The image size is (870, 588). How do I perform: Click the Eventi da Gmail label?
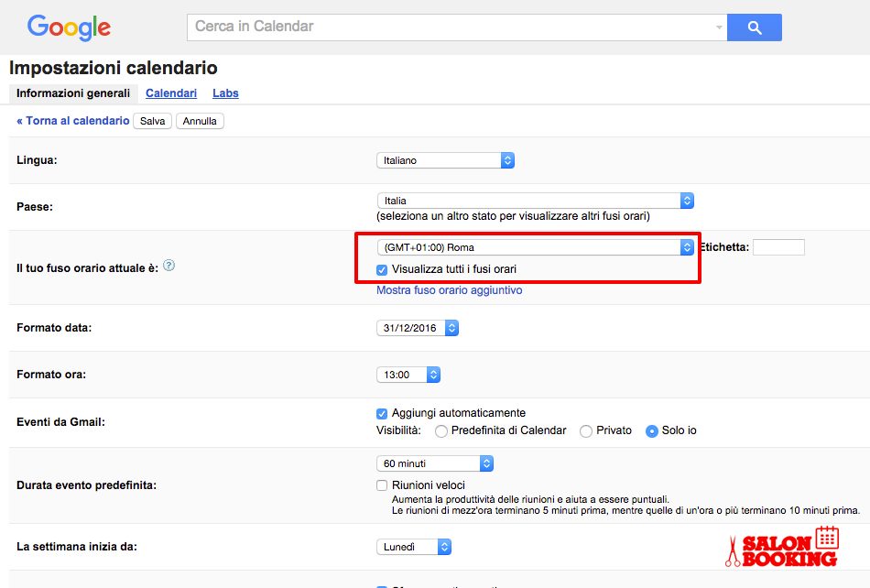click(x=61, y=422)
